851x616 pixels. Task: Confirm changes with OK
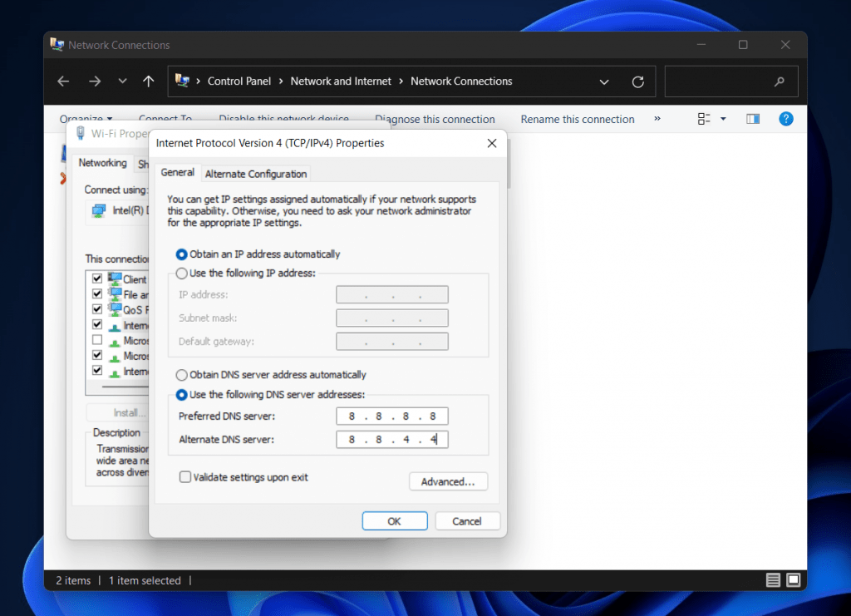(x=395, y=520)
